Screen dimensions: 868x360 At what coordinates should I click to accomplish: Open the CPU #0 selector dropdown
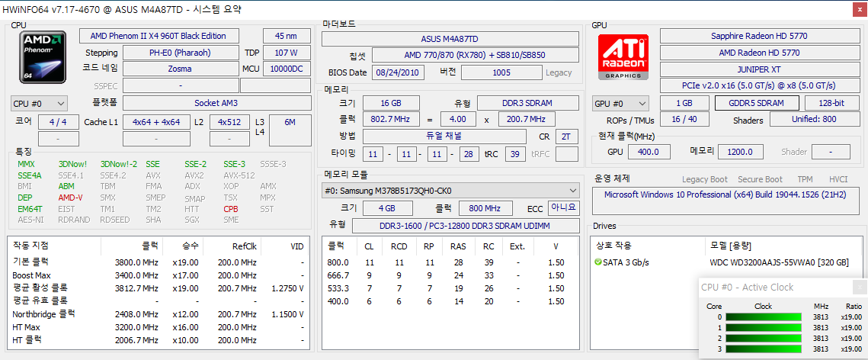[x=39, y=104]
